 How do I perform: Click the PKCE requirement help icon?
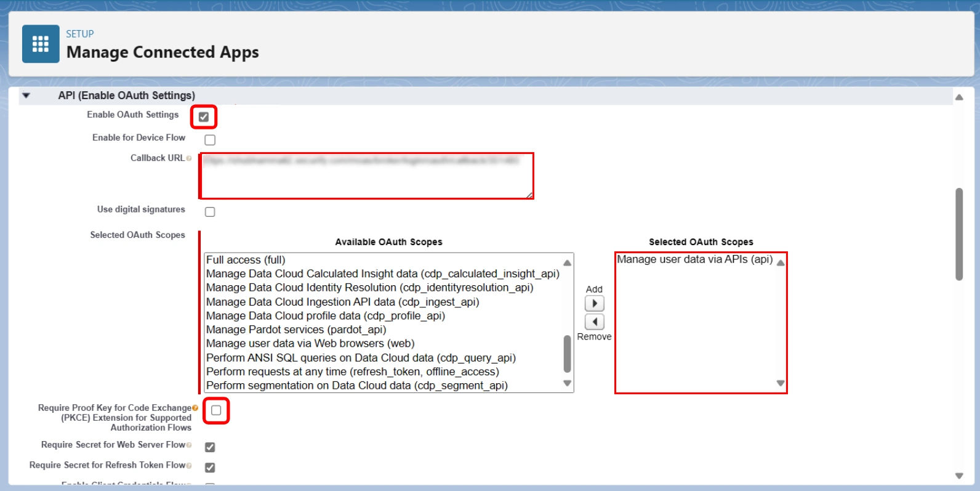coord(195,408)
